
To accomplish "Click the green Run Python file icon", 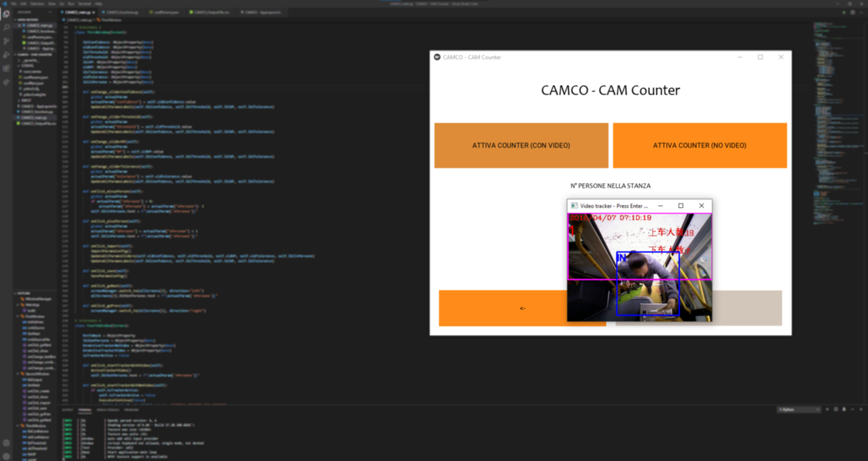I will coord(844,12).
